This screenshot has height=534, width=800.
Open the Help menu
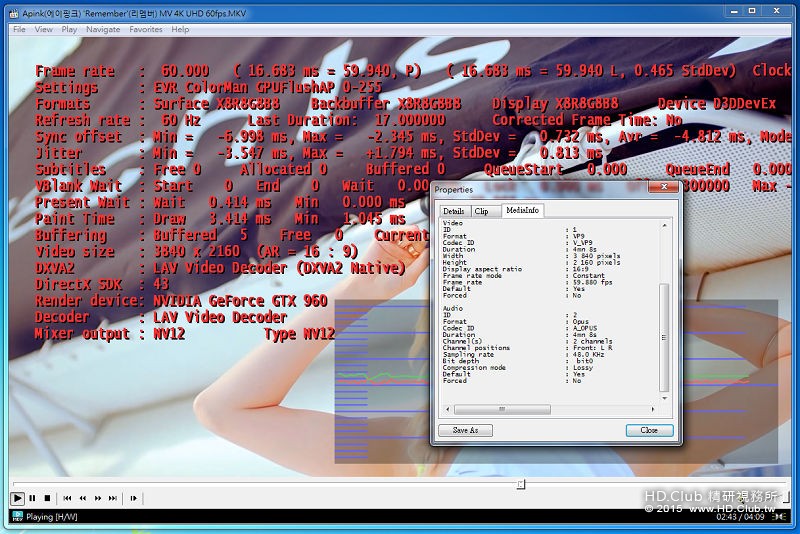[x=180, y=30]
